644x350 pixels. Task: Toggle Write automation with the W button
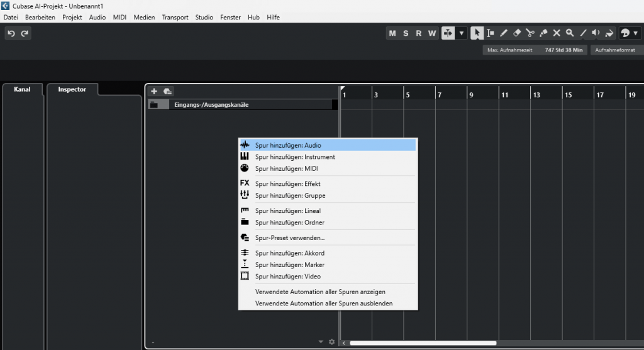pos(432,33)
